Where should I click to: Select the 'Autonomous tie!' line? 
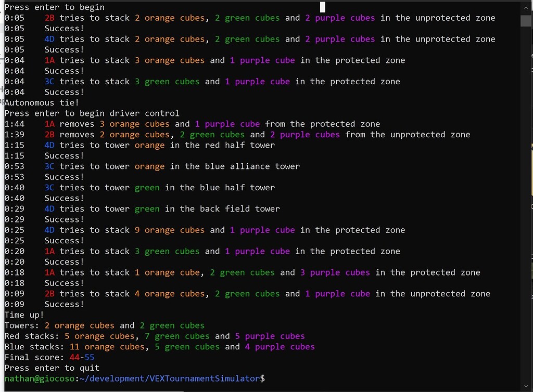coord(42,103)
